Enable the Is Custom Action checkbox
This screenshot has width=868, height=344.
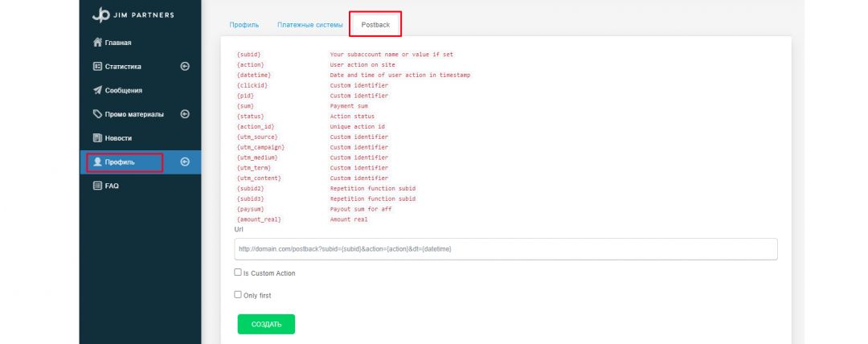tap(238, 272)
